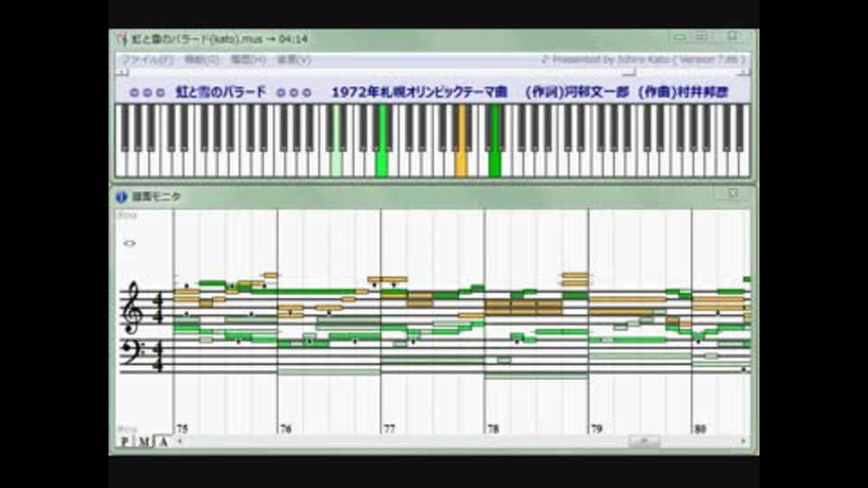The image size is (868, 488).
Task: Switch to the M tab
Action: click(144, 442)
